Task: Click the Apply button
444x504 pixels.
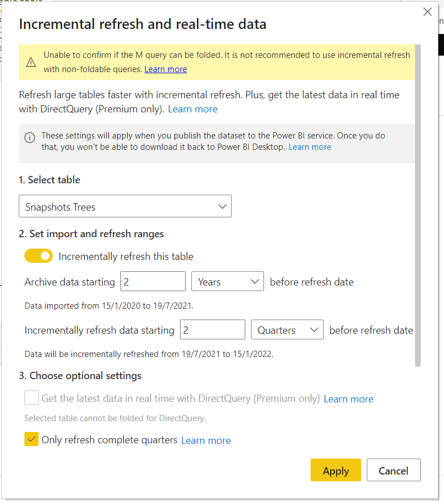Action: tap(336, 471)
